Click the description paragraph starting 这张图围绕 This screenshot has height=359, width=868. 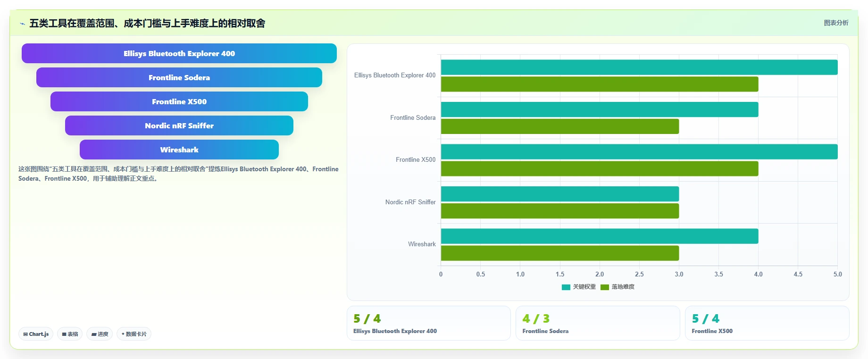(x=178, y=174)
